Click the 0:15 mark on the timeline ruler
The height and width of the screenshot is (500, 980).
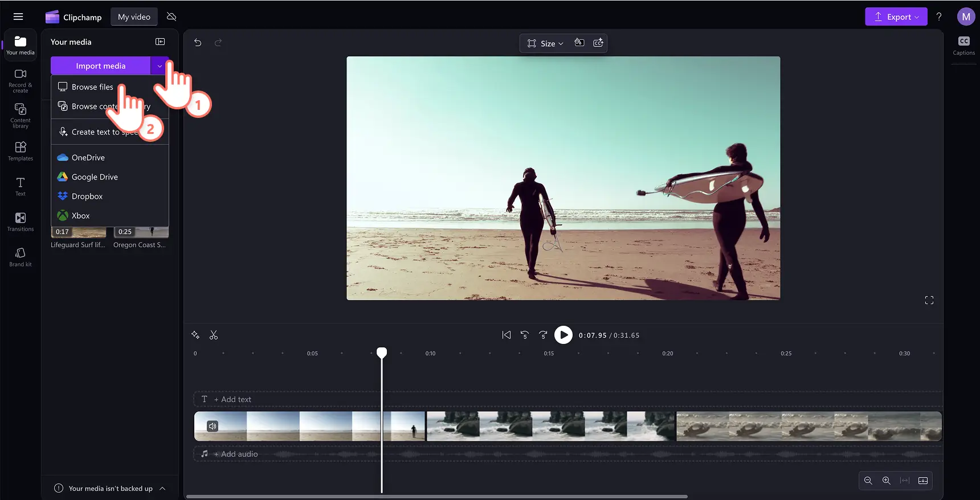click(x=549, y=354)
